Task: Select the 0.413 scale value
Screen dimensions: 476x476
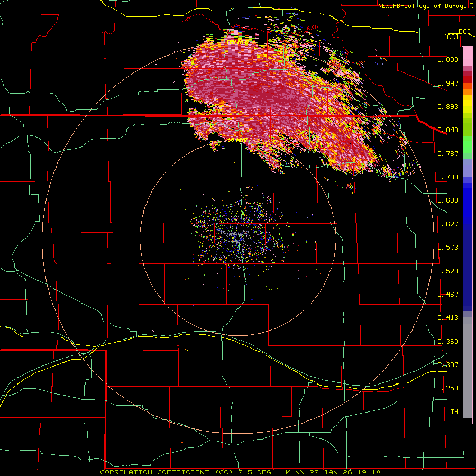Action: [x=448, y=318]
